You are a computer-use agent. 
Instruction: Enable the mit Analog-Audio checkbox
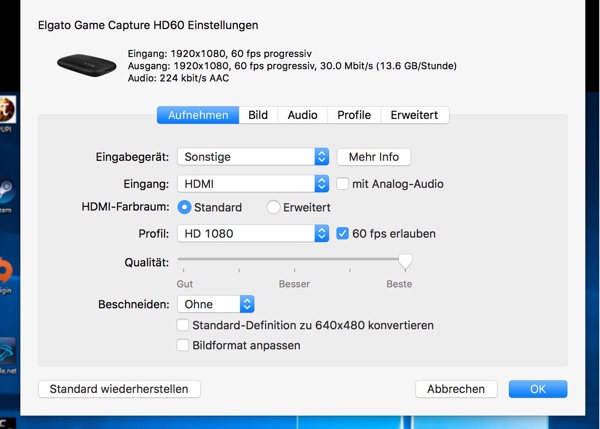click(x=342, y=184)
